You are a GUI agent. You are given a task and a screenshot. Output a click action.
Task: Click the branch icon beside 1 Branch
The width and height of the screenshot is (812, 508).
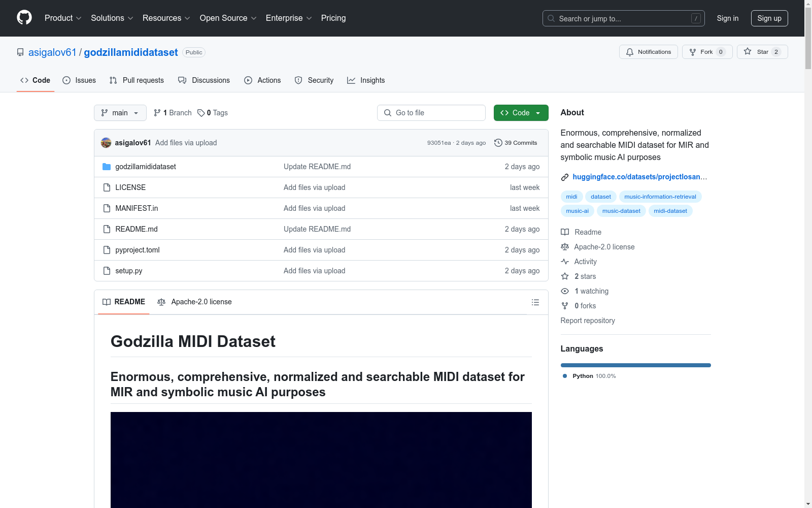(157, 113)
